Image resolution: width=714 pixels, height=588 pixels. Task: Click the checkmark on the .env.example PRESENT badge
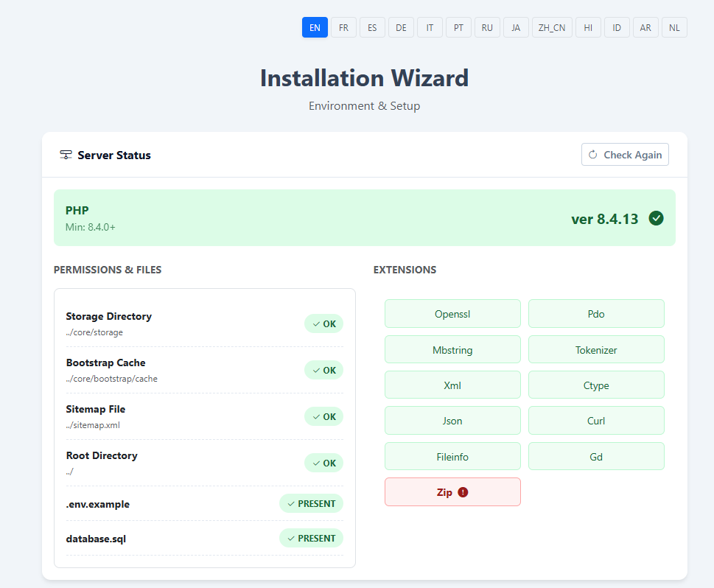(x=290, y=503)
